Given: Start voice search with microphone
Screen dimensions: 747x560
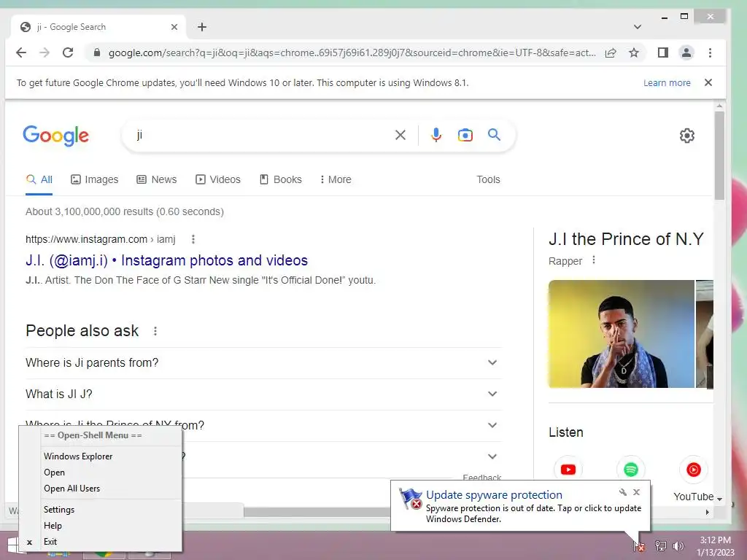Looking at the screenshot, I should point(436,135).
